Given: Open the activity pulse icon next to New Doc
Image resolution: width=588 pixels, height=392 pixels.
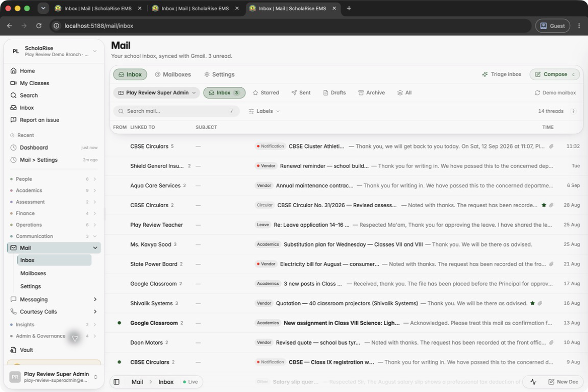Looking at the screenshot, I should 533,382.
